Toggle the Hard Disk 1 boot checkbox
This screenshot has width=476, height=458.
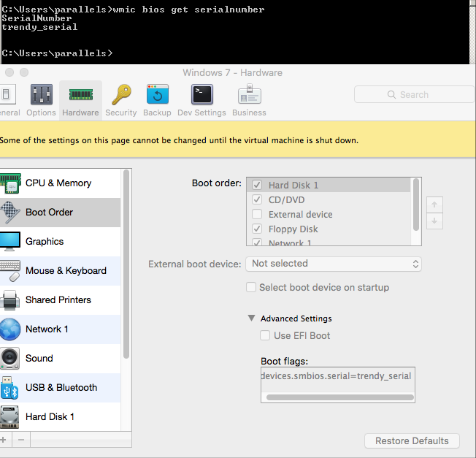(257, 185)
